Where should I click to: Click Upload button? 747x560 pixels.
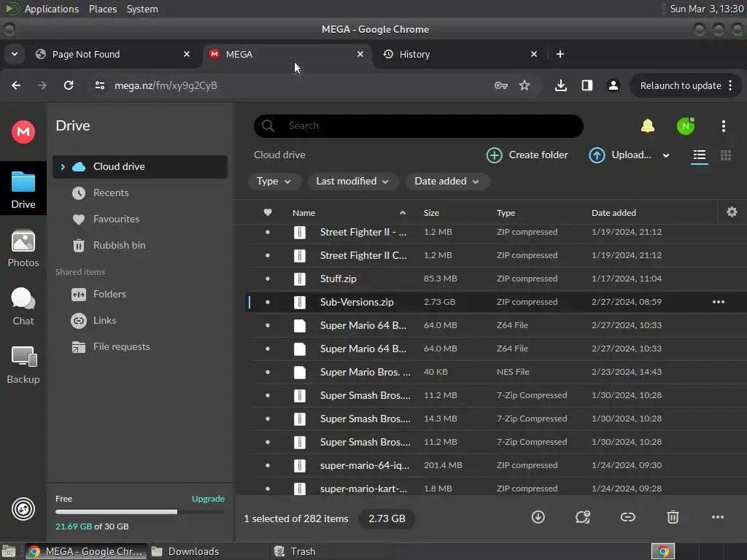(x=620, y=155)
